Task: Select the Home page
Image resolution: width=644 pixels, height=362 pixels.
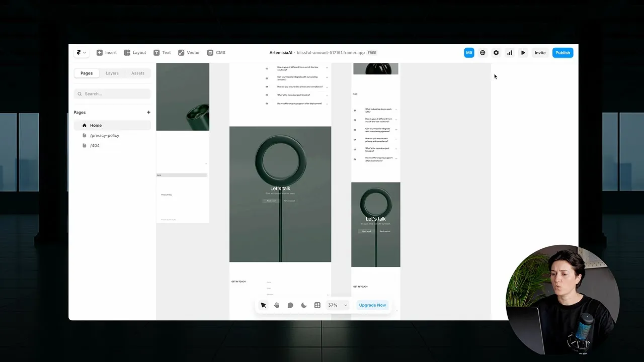Action: point(112,125)
